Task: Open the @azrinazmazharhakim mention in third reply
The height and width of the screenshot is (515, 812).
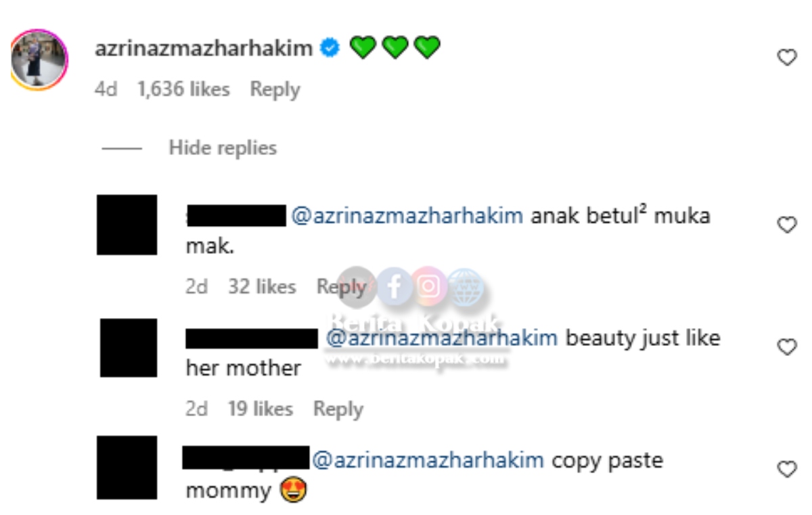Action: [428, 460]
